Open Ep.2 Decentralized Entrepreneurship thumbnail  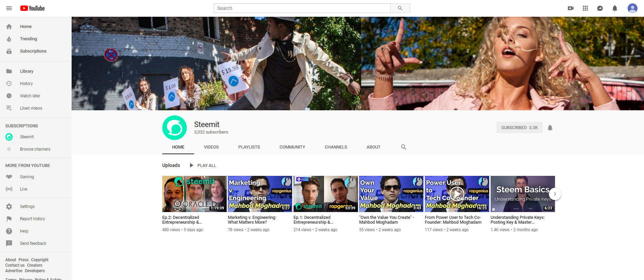[194, 194]
